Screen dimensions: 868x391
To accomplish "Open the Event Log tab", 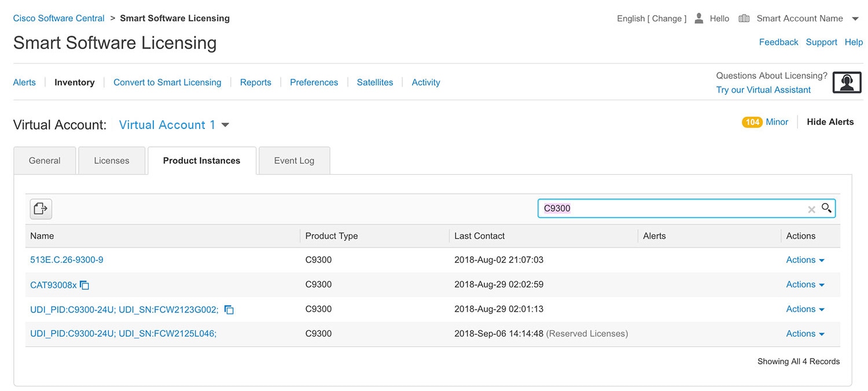I will [294, 161].
